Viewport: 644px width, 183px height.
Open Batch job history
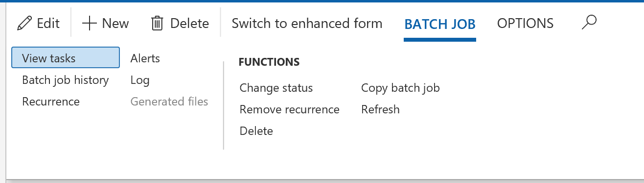[66, 80]
